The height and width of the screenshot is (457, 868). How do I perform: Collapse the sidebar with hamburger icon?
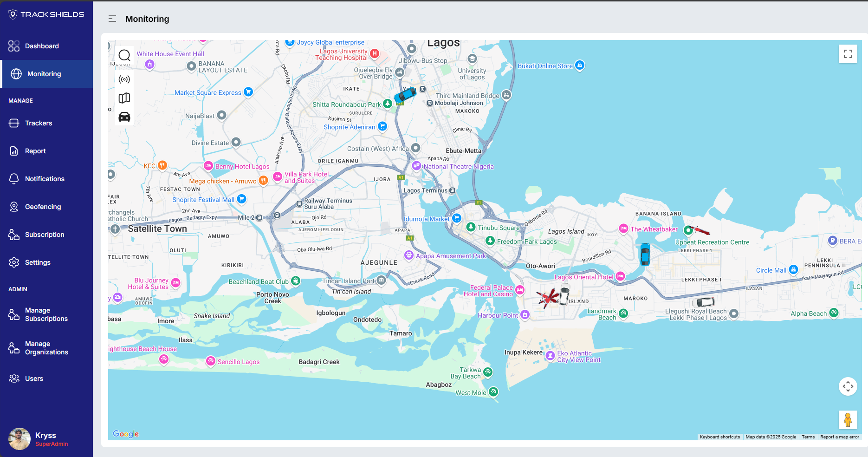coord(112,19)
